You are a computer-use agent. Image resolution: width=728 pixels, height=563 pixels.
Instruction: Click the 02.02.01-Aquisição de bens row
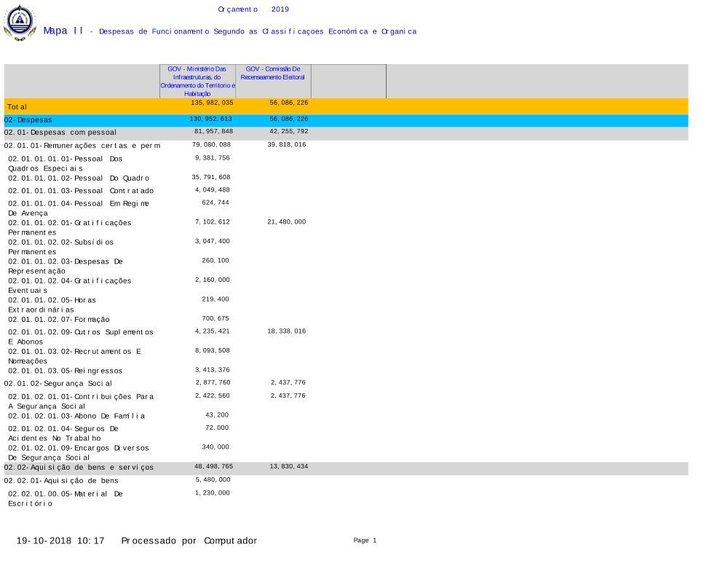[61, 481]
